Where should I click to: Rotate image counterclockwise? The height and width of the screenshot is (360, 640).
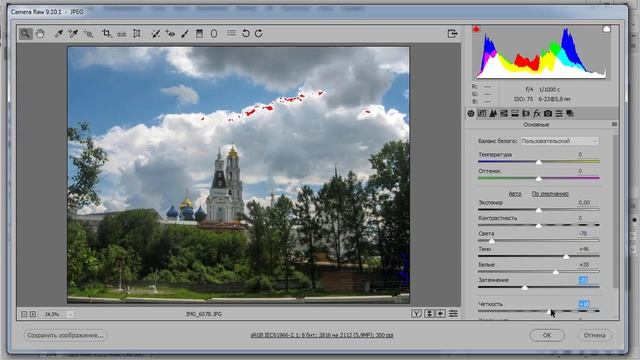click(x=245, y=33)
